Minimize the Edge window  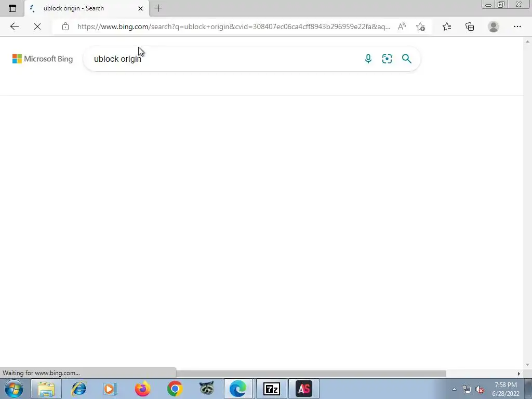pos(488,5)
